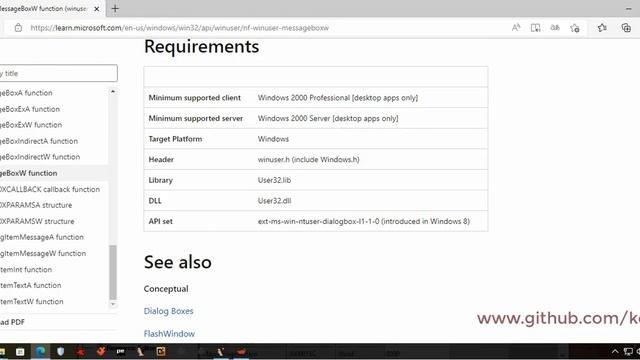Click the Download PDF button
This screenshot has width=640, height=360.
coord(12,322)
